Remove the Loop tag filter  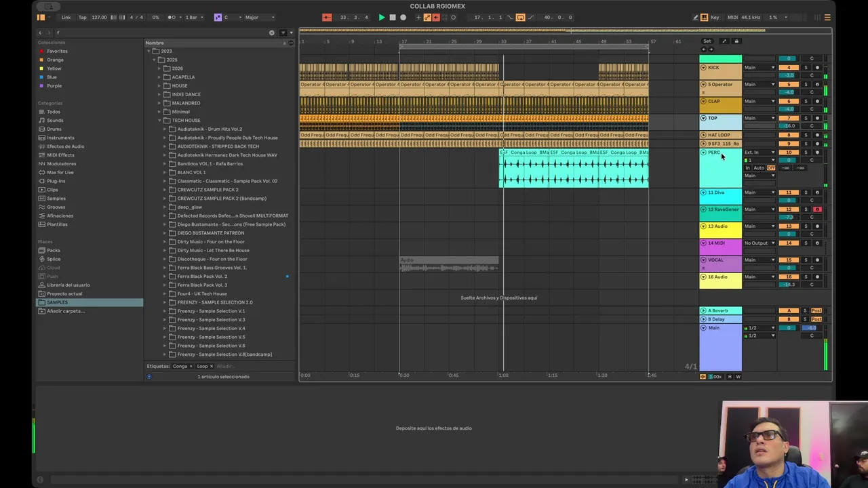211,366
